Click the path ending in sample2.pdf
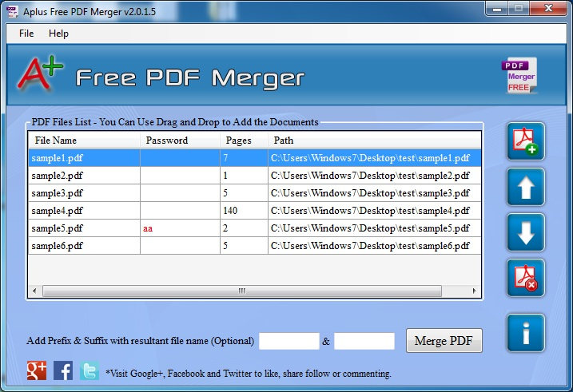The width and height of the screenshot is (573, 392). [370, 176]
